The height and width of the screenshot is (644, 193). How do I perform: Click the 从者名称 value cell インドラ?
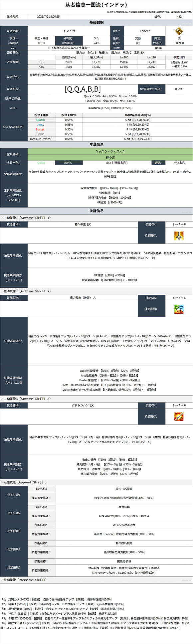69,31
